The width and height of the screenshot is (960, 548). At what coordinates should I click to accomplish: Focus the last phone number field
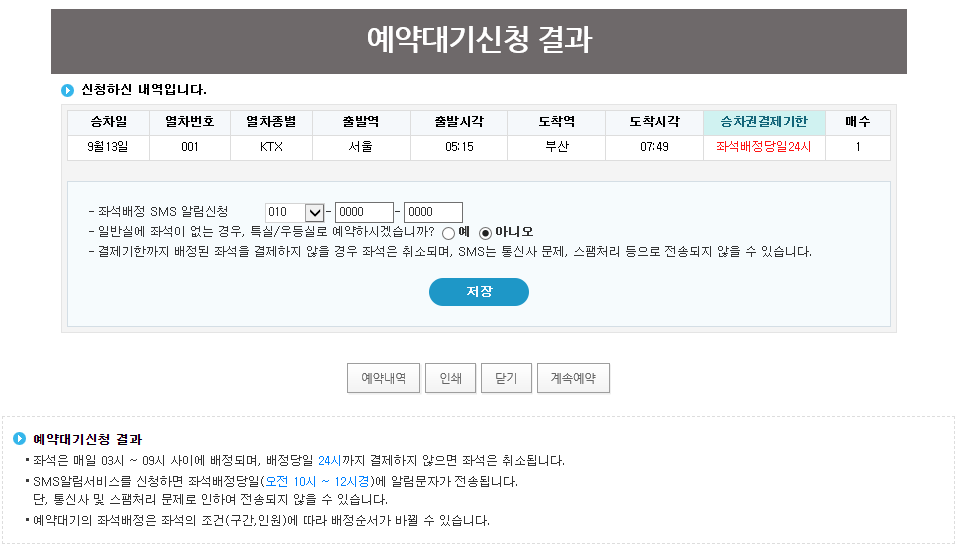tap(433, 212)
